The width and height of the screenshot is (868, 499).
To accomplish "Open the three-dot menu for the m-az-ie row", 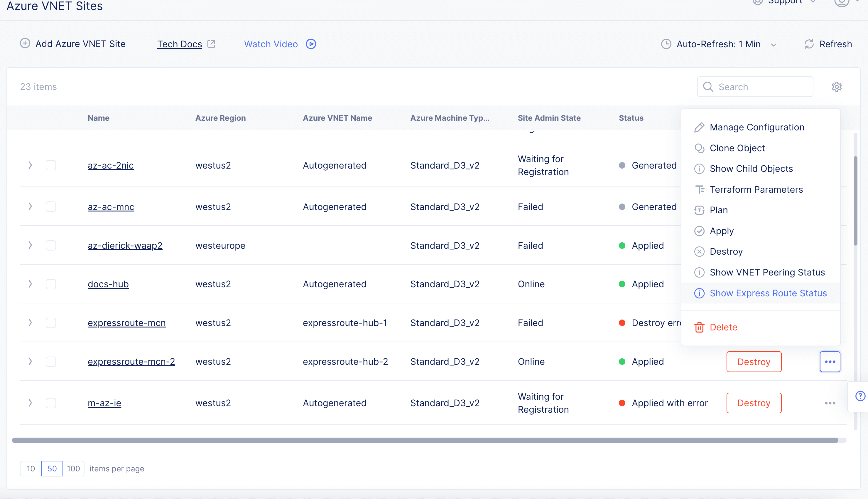I will pyautogui.click(x=830, y=403).
